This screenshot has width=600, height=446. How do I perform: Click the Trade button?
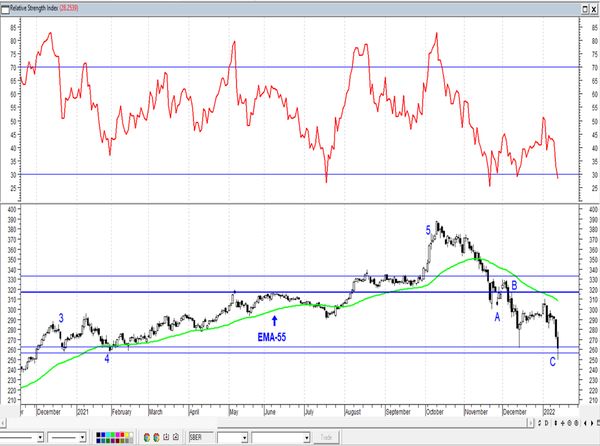click(x=326, y=437)
